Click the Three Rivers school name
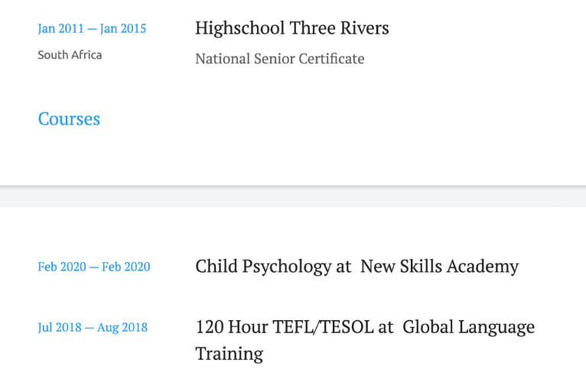Screen dimensions: 586x392 click(339, 28)
